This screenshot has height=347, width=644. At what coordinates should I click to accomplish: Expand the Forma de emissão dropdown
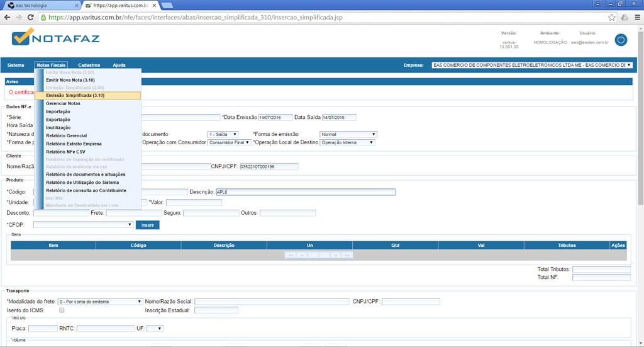(348, 134)
